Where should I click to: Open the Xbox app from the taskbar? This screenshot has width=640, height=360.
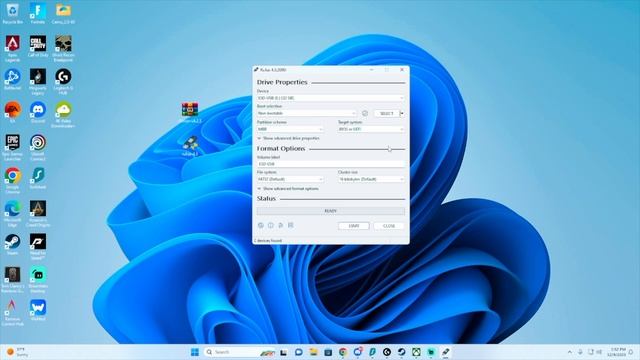(x=416, y=352)
